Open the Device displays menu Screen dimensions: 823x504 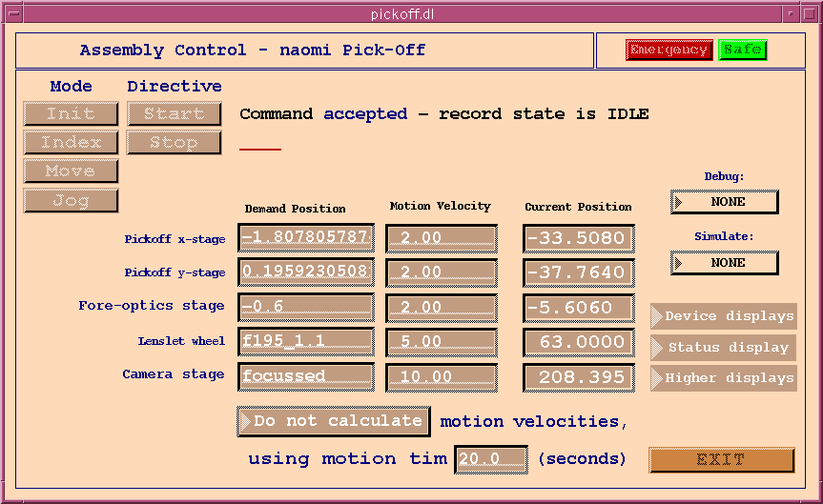pyautogui.click(x=724, y=316)
